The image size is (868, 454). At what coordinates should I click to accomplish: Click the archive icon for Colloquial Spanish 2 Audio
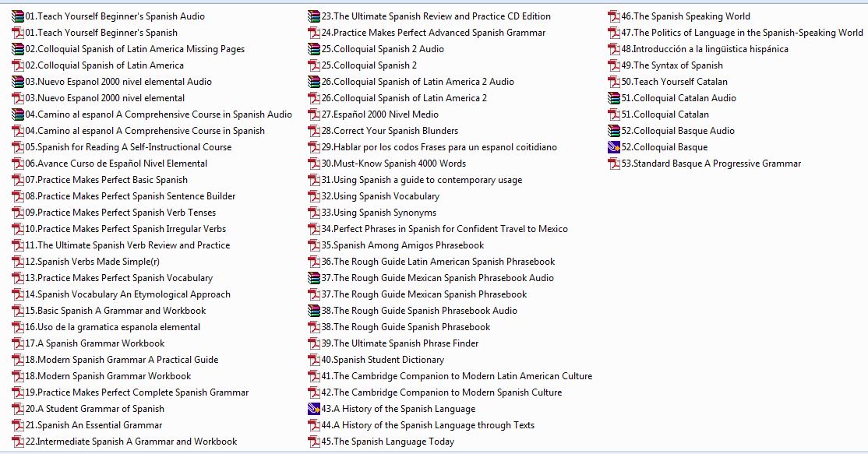[314, 49]
